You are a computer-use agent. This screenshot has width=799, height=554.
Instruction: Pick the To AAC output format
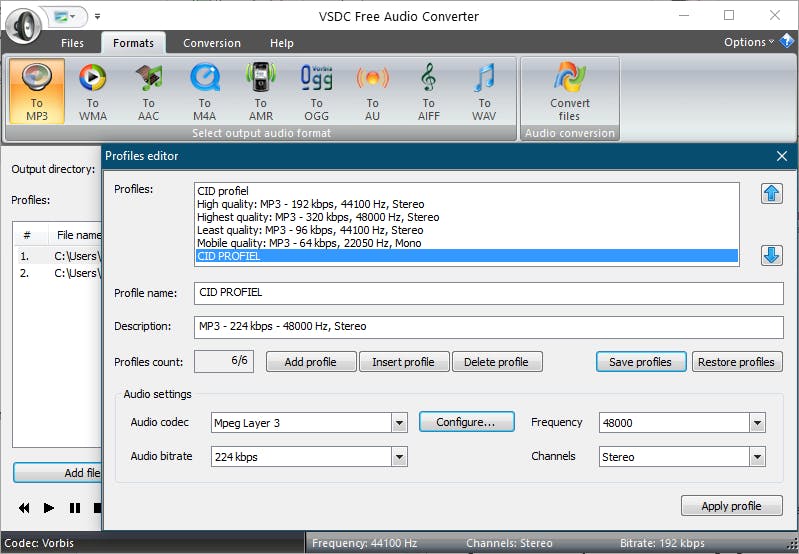click(x=149, y=91)
